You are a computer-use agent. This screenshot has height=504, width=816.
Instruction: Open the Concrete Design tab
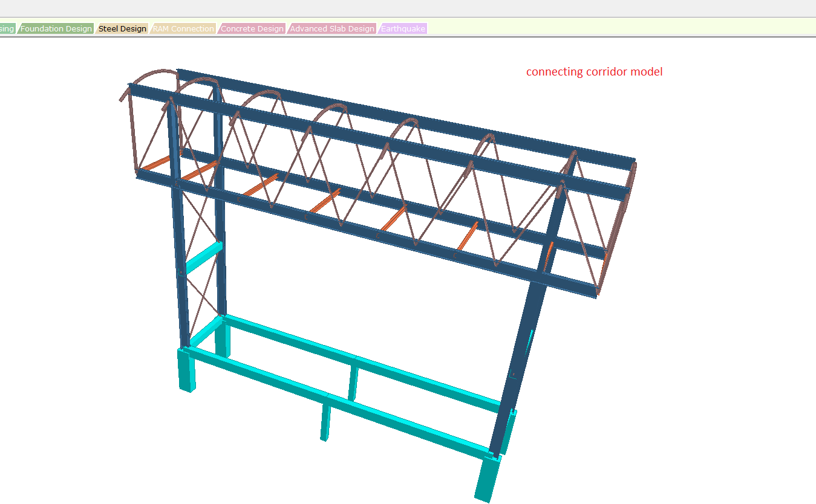coord(252,28)
